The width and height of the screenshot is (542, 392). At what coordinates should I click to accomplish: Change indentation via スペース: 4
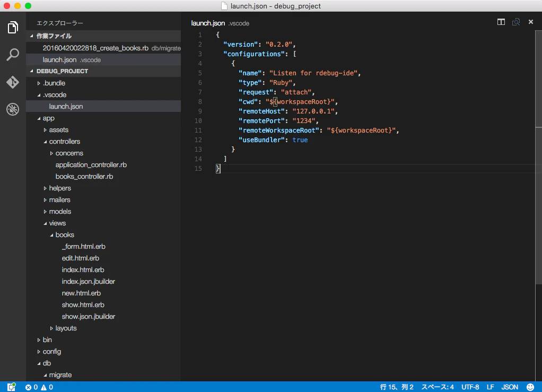click(x=438, y=387)
